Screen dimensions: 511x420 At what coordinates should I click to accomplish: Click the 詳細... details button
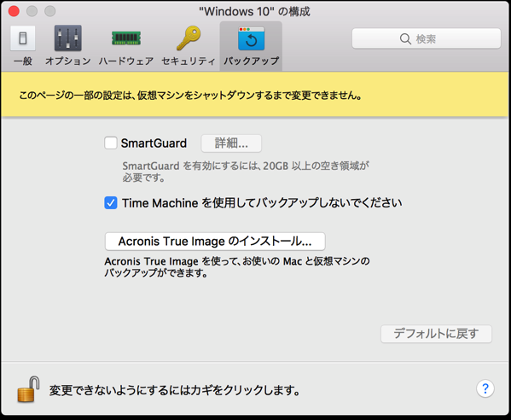coord(231,143)
